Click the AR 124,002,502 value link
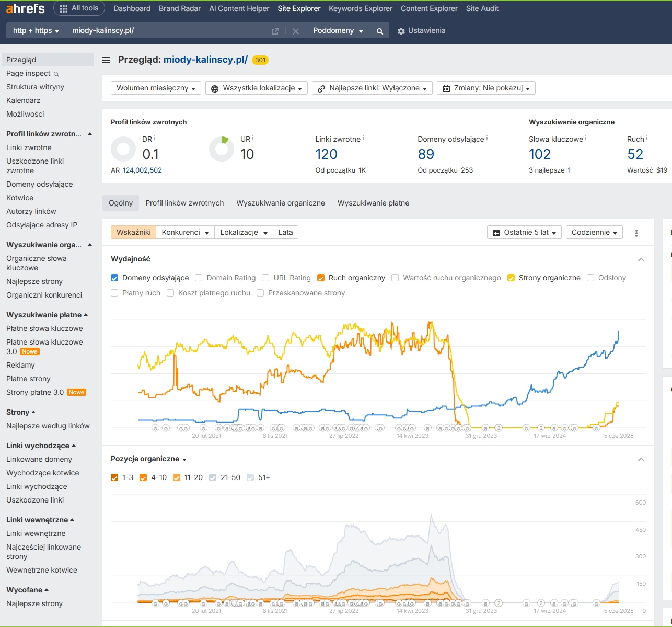Screen dimensions: 672x627 click(142, 170)
